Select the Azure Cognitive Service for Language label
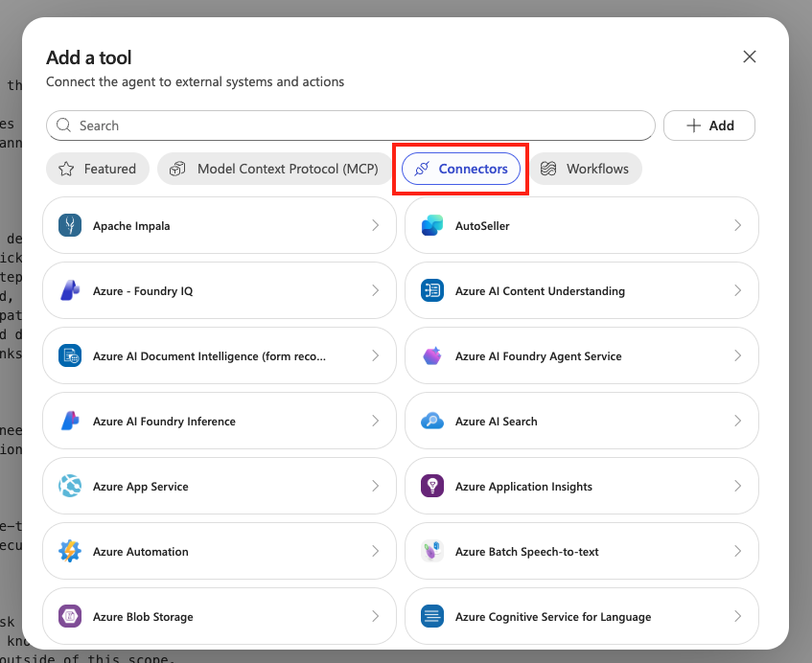812x663 pixels. click(x=553, y=617)
